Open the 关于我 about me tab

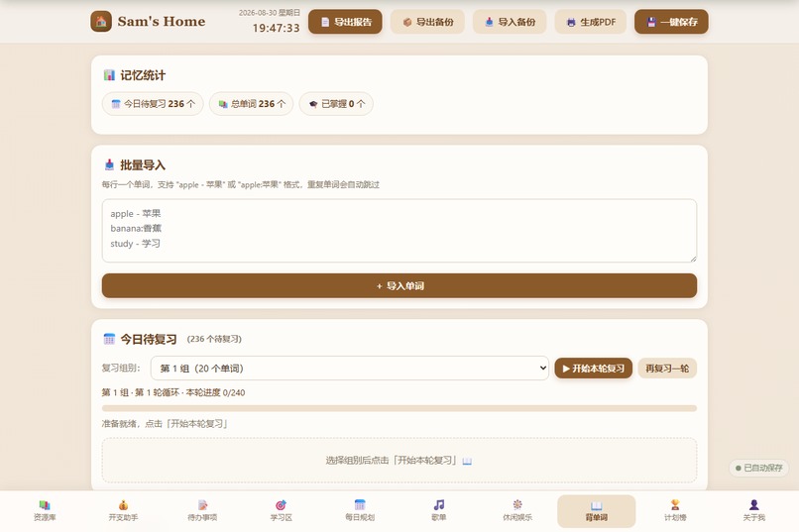[753, 510]
